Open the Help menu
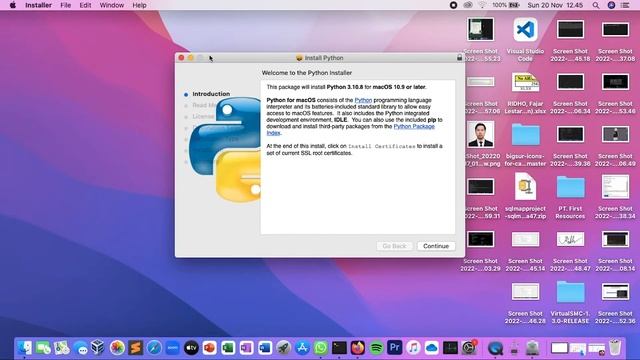The height and width of the screenshot is (360, 640). pyautogui.click(x=139, y=5)
